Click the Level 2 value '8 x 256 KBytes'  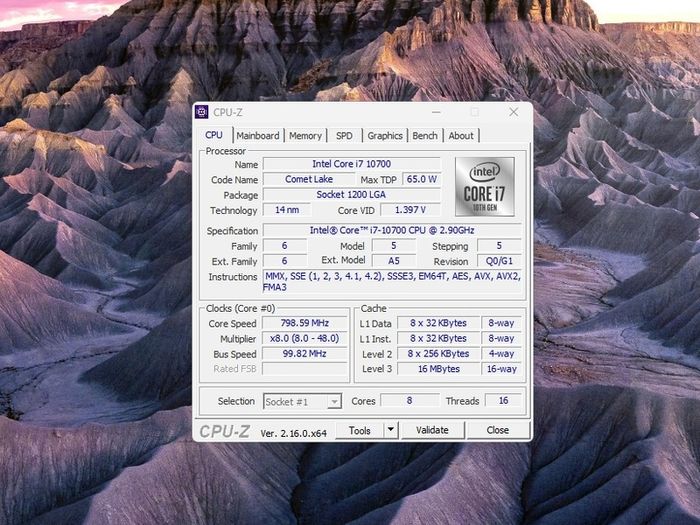(438, 354)
